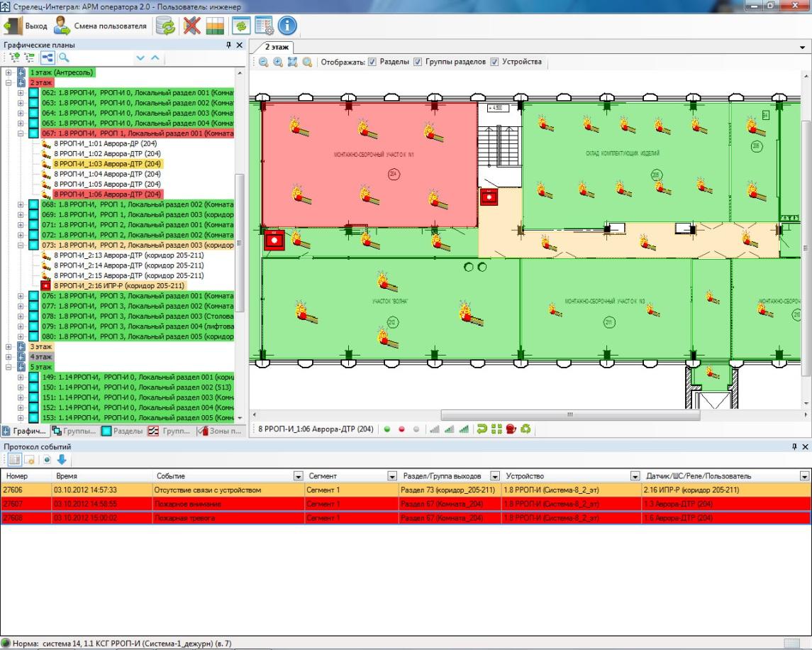
Task: Switch to the Группы... bottom tab
Action: click(x=74, y=431)
